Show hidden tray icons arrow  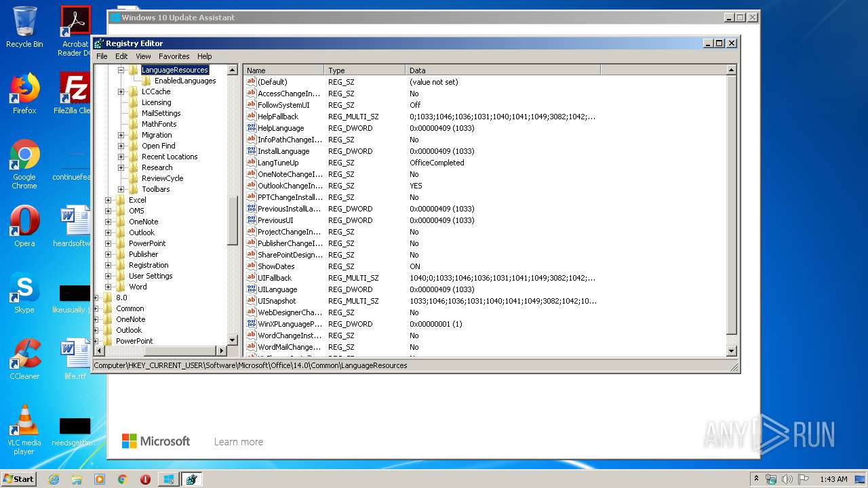click(x=756, y=479)
